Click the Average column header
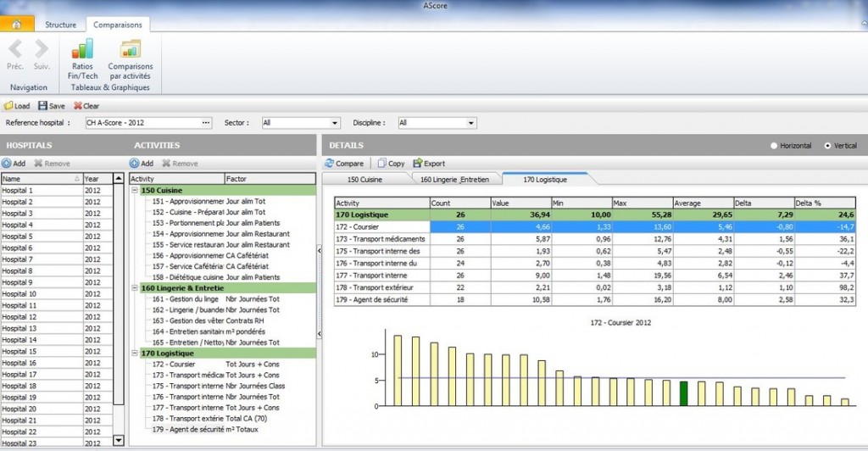The height and width of the screenshot is (451, 868). click(703, 203)
